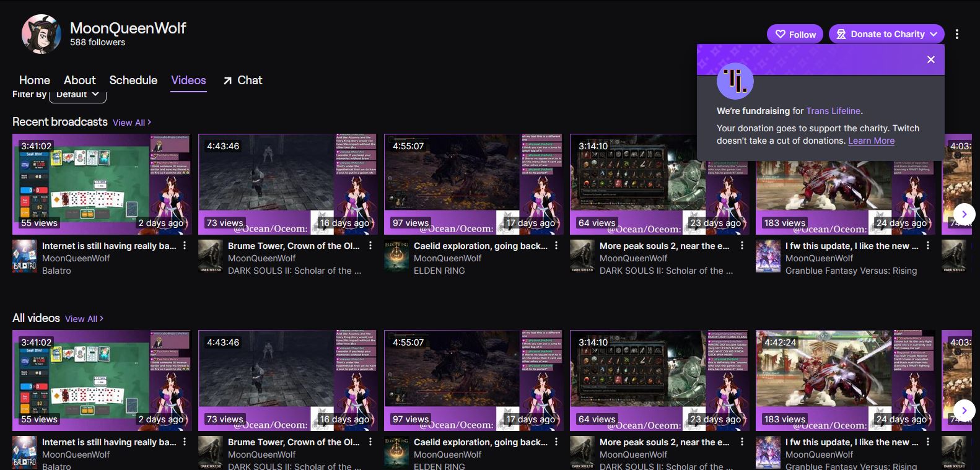Play the Caelid exploration Elden Ring thumbnail
Viewport: 980px width, 470px height.
coord(474,184)
